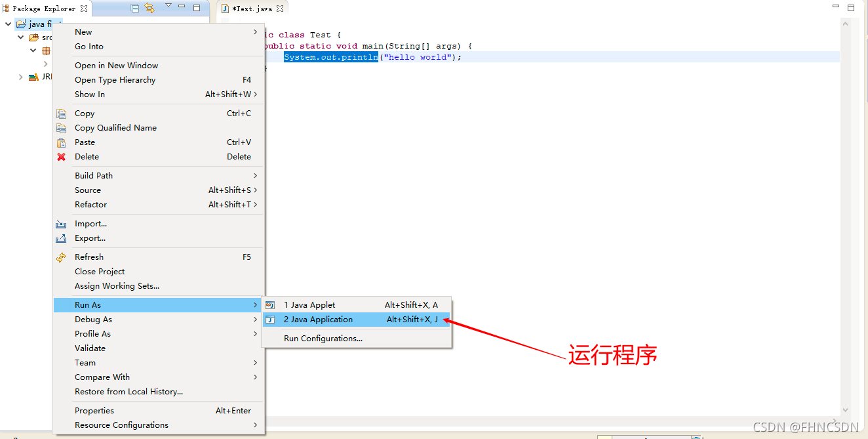Screen dimensions: 868x439
Task: Click the editor vertical scrollbar down arrow
Action: 846,410
